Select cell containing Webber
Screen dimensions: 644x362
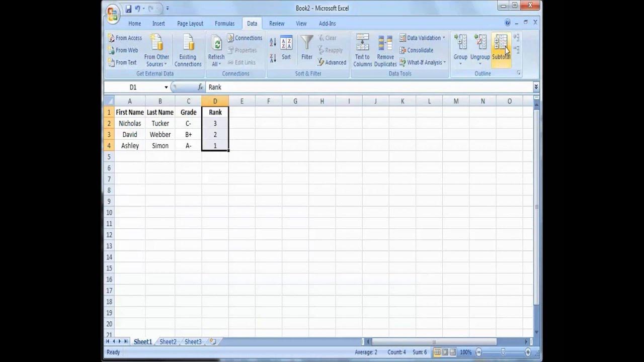[x=160, y=135]
